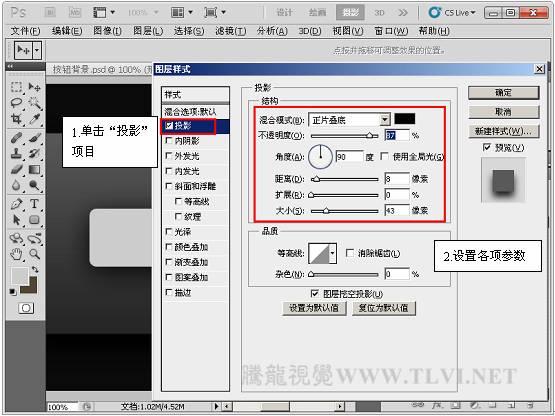Uncheck the 预览 checkbox
Image resolution: width=555 pixels, height=416 pixels.
point(487,147)
